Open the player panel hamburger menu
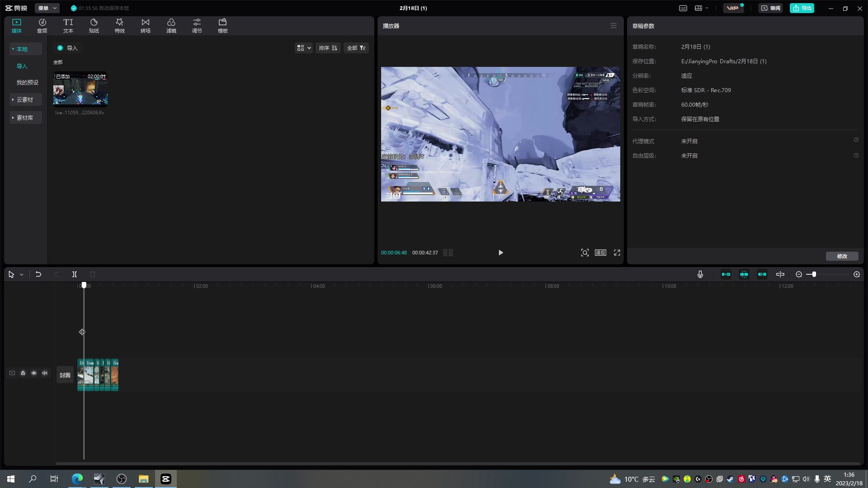The width and height of the screenshot is (868, 488). [613, 26]
